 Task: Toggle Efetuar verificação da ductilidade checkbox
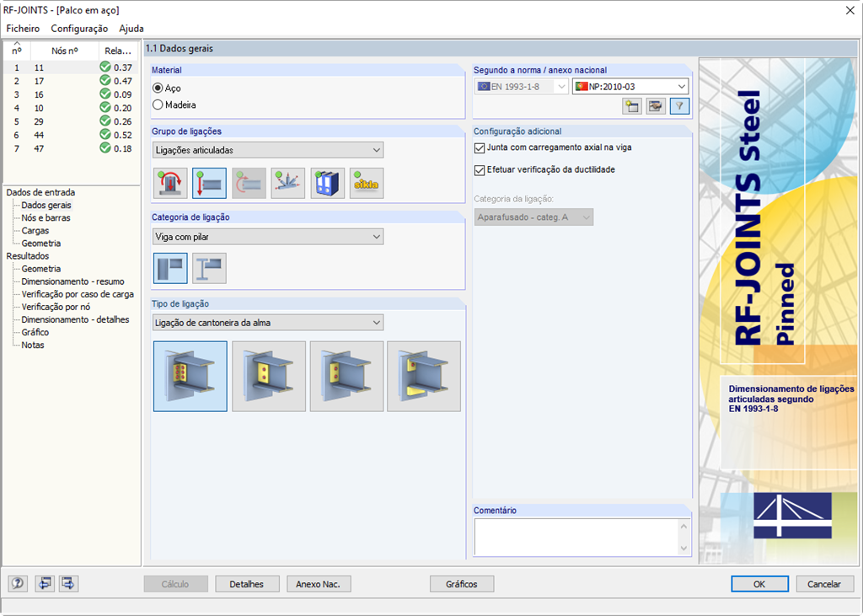click(480, 170)
